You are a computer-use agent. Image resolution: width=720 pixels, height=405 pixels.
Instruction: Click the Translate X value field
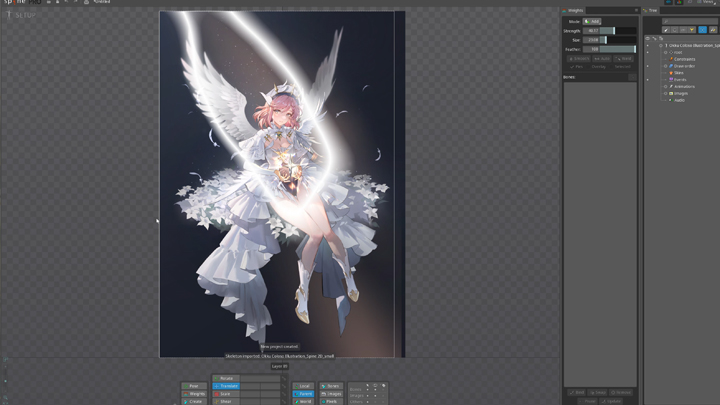250,386
